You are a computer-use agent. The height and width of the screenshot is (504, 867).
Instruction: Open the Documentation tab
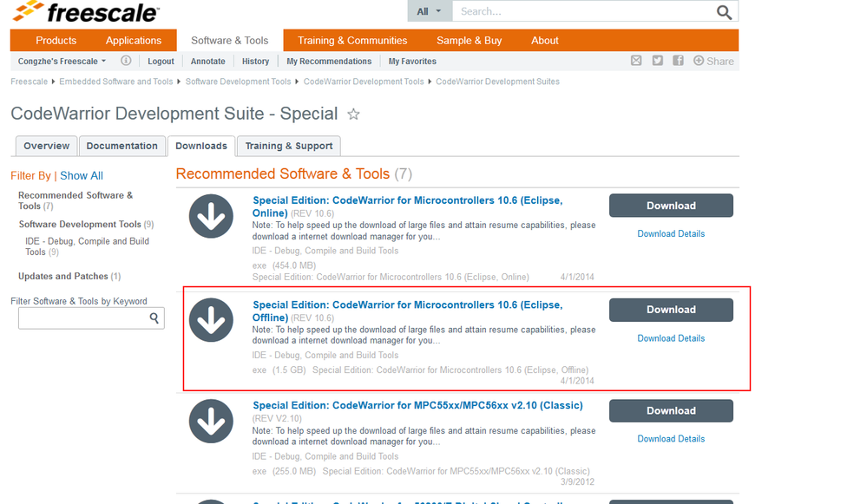click(x=122, y=146)
